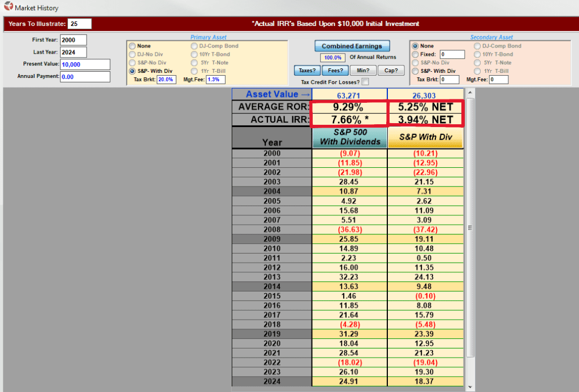Choose 5Yr T-Note under Primary Asset
The image size is (579, 392).
[x=195, y=63]
